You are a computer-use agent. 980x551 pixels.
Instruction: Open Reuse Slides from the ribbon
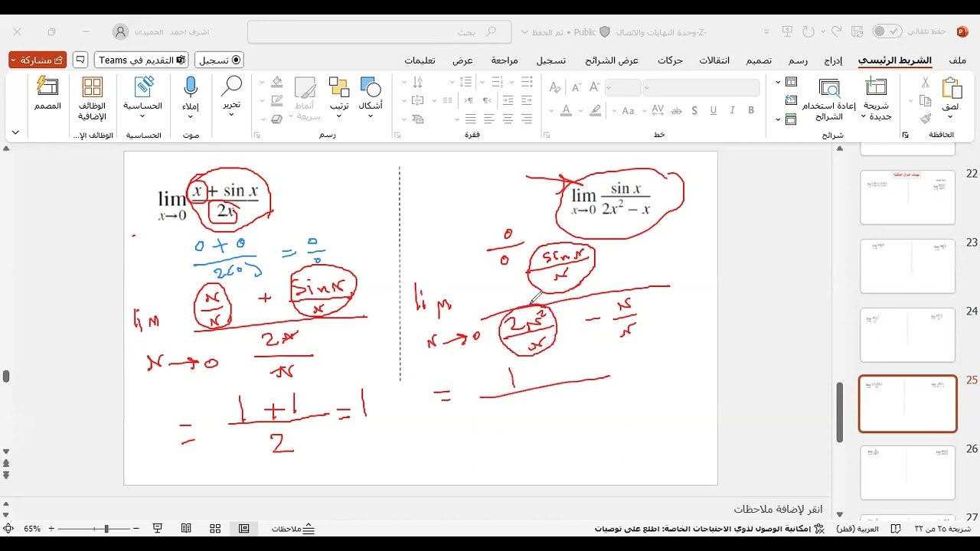point(829,99)
